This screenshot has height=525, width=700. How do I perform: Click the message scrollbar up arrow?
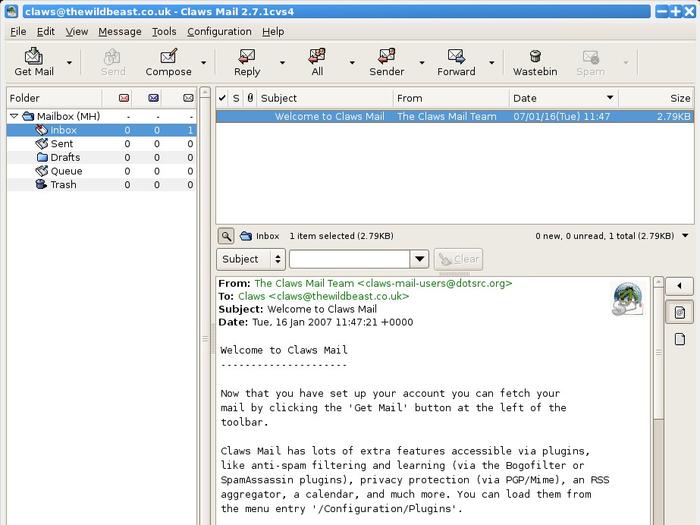tap(658, 283)
